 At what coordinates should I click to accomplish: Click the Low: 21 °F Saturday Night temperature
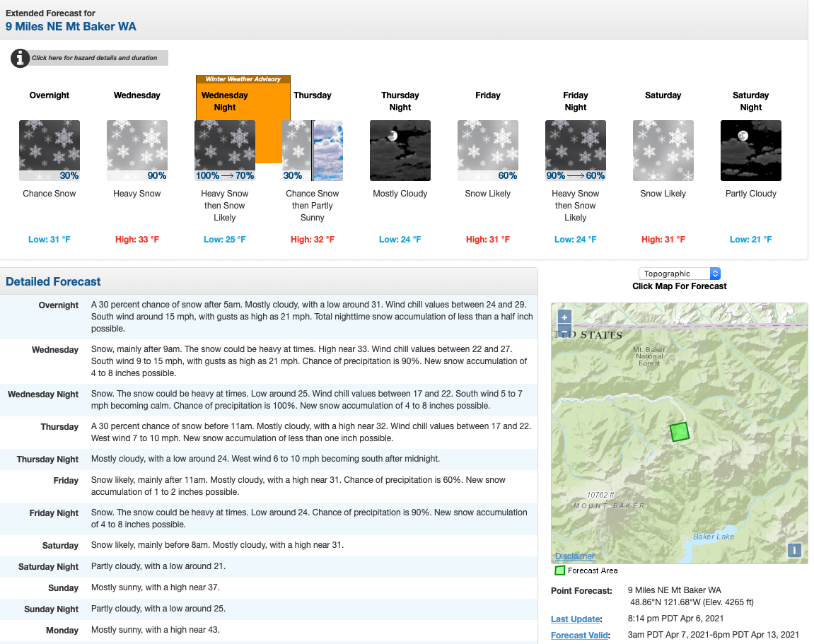click(x=751, y=239)
